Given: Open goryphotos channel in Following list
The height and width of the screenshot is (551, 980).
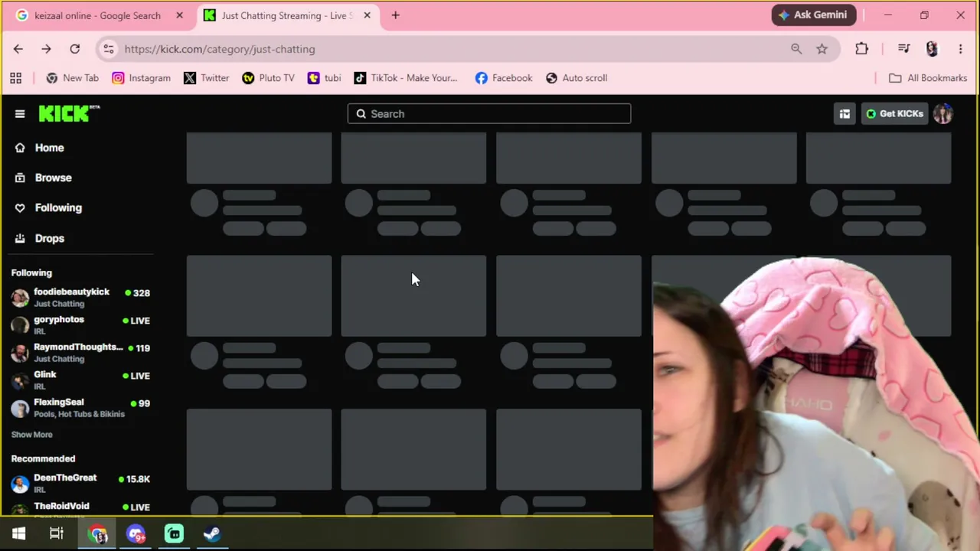Looking at the screenshot, I should click(80, 324).
